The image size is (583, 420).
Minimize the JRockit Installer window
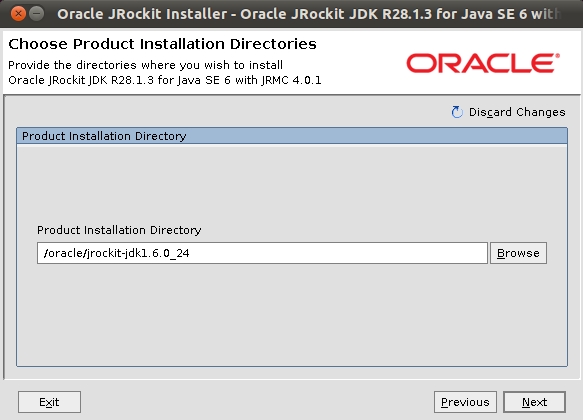[x=36, y=14]
